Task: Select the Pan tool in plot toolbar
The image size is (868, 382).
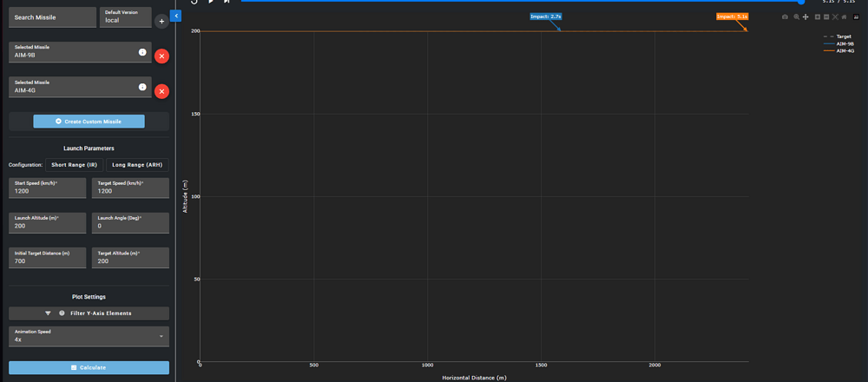Action: tap(806, 17)
